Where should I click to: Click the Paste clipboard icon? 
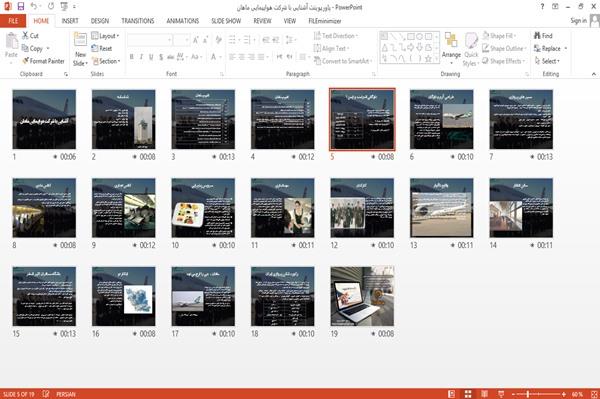[x=11, y=41]
